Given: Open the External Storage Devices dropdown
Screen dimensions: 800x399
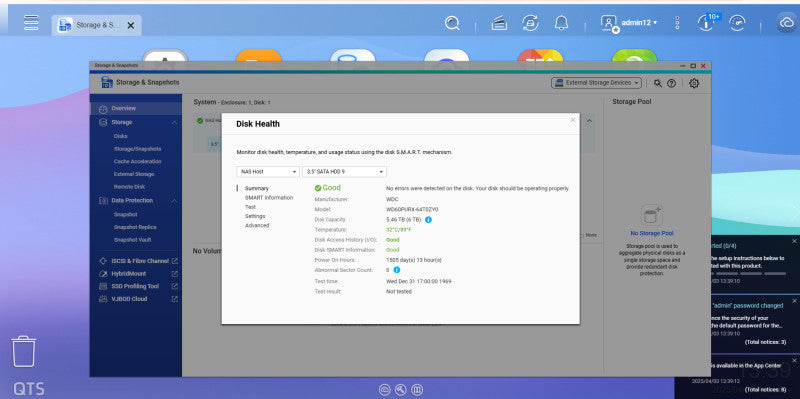Looking at the screenshot, I should (x=596, y=83).
